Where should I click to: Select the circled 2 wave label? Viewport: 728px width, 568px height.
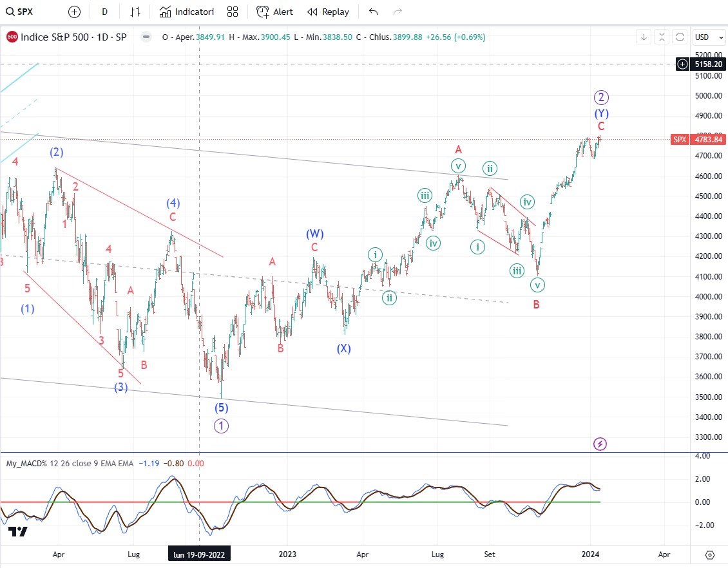coord(601,97)
